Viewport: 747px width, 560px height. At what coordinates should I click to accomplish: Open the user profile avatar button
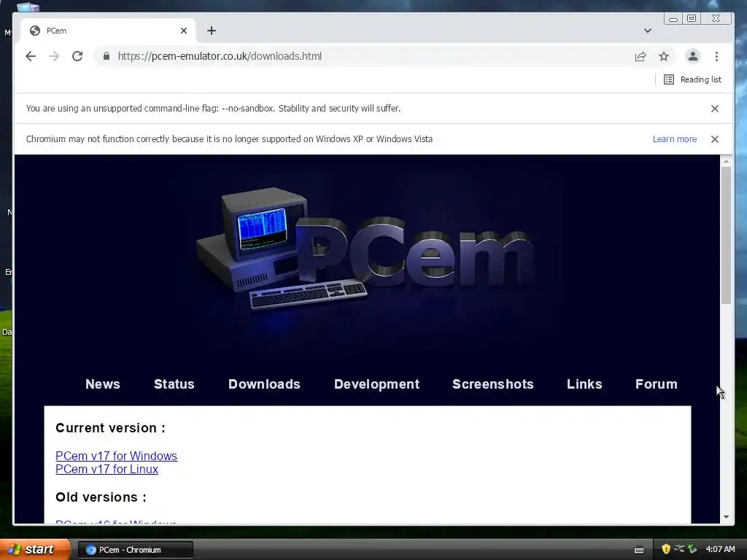tap(693, 56)
